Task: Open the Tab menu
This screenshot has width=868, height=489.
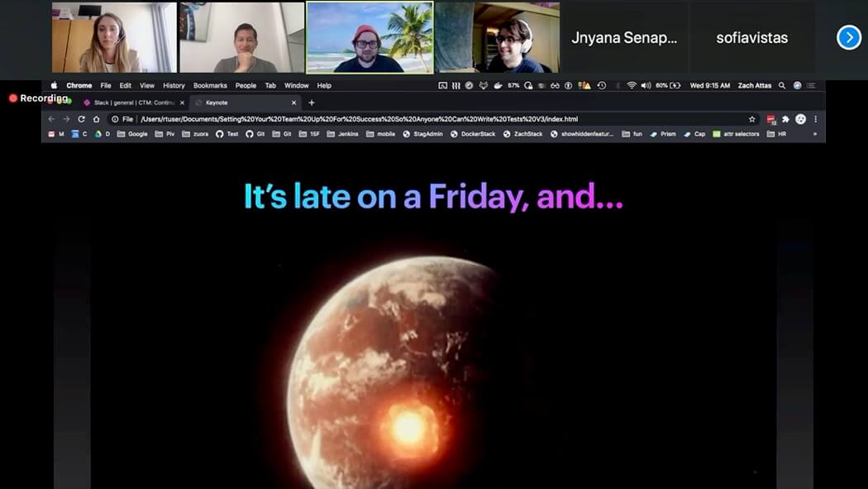Action: (270, 86)
